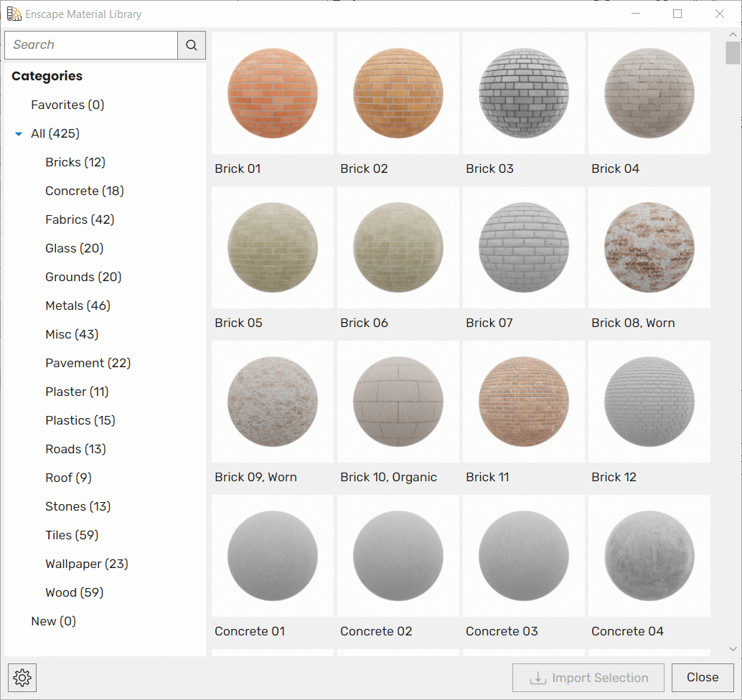Collapse the All (425) category arrow

tap(19, 134)
